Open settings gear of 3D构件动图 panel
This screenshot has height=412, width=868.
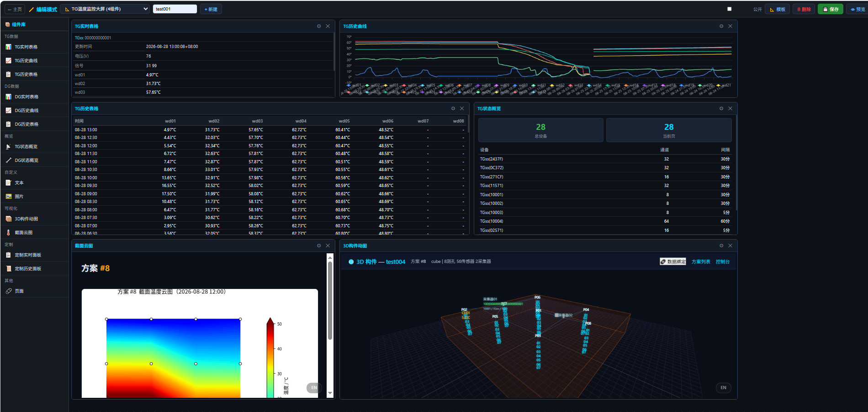coord(721,246)
